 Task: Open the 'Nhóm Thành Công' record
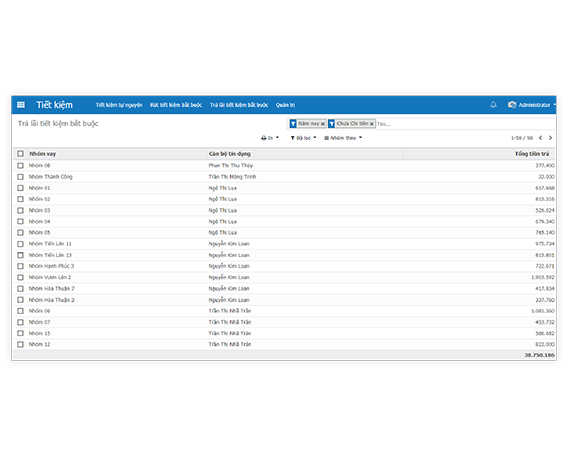[x=51, y=177]
